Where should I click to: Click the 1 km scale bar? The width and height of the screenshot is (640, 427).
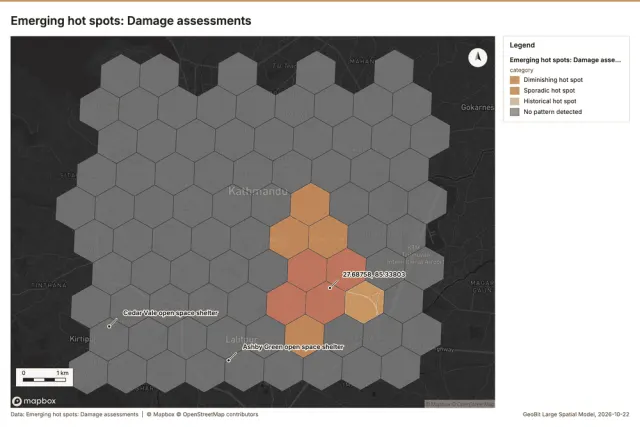[44, 377]
